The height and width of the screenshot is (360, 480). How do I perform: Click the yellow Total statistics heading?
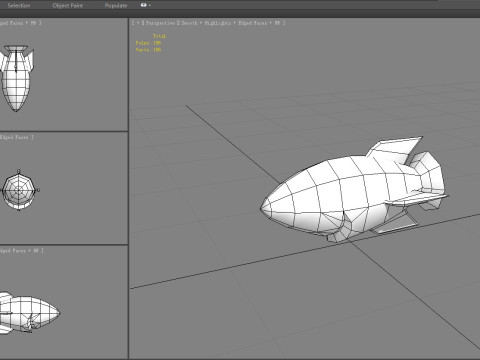coord(159,36)
